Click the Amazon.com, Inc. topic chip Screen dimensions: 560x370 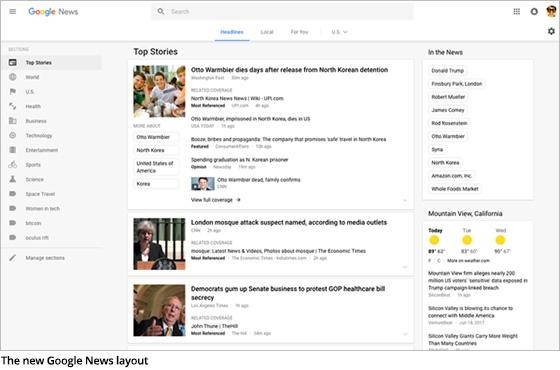tap(451, 176)
